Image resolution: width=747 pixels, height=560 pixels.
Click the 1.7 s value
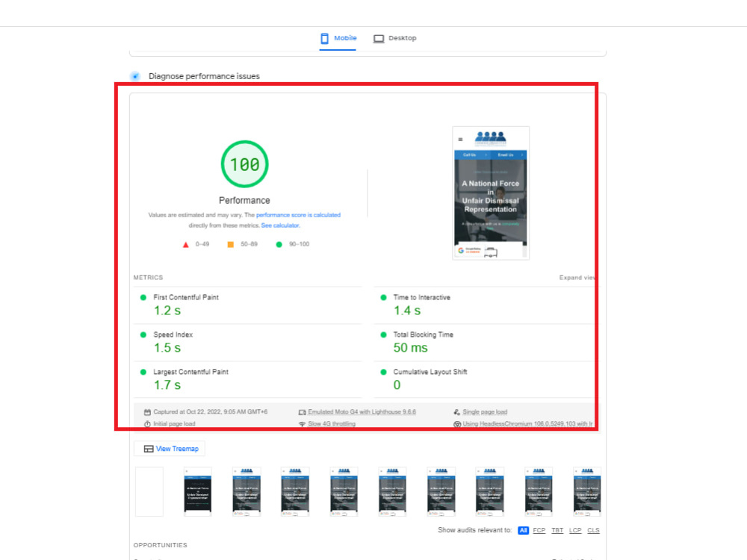(167, 385)
